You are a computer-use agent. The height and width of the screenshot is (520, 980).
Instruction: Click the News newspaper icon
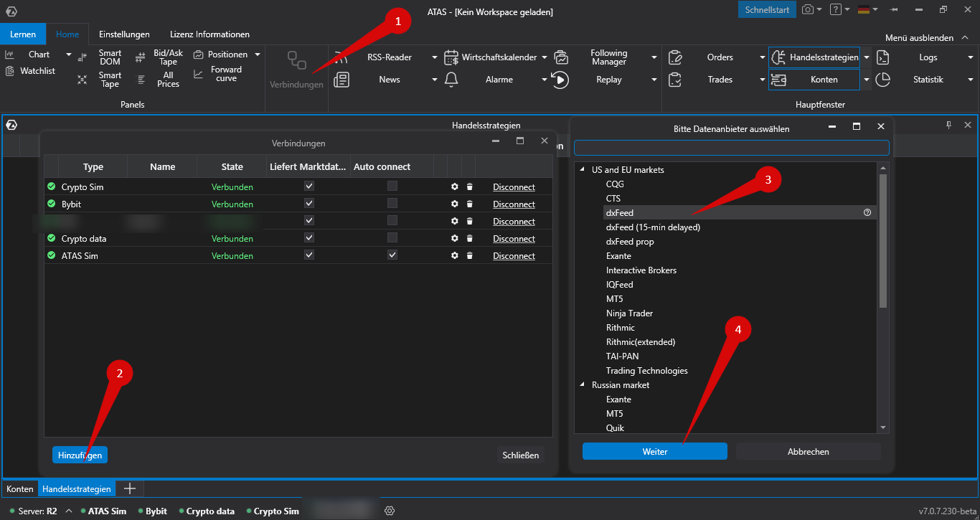341,80
